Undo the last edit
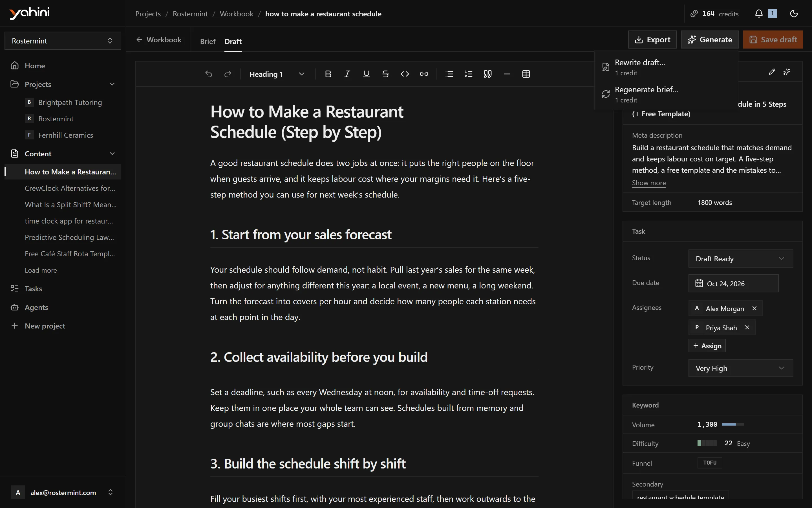 tap(208, 74)
